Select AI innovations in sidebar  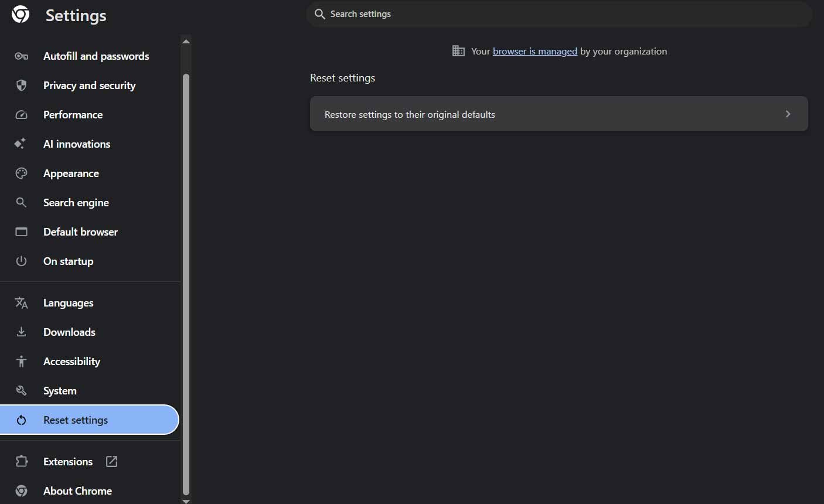(x=90, y=144)
